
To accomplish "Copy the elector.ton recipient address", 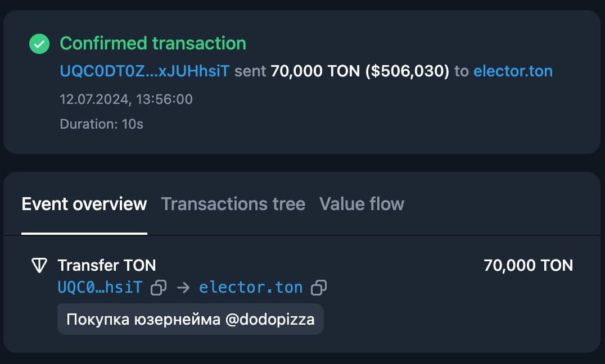I will pyautogui.click(x=319, y=288).
